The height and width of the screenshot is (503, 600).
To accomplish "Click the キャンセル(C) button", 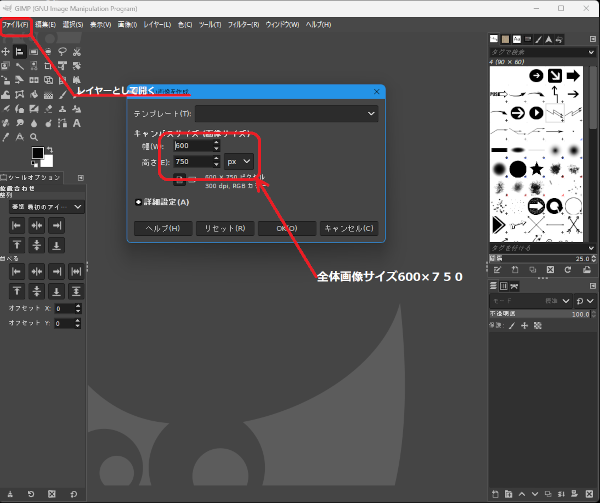I will pyautogui.click(x=349, y=228).
